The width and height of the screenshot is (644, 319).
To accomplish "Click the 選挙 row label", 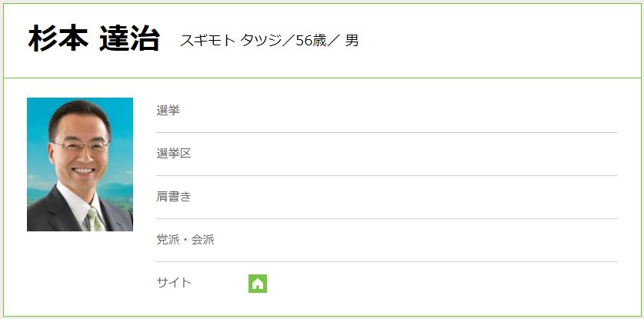I will coord(168,111).
